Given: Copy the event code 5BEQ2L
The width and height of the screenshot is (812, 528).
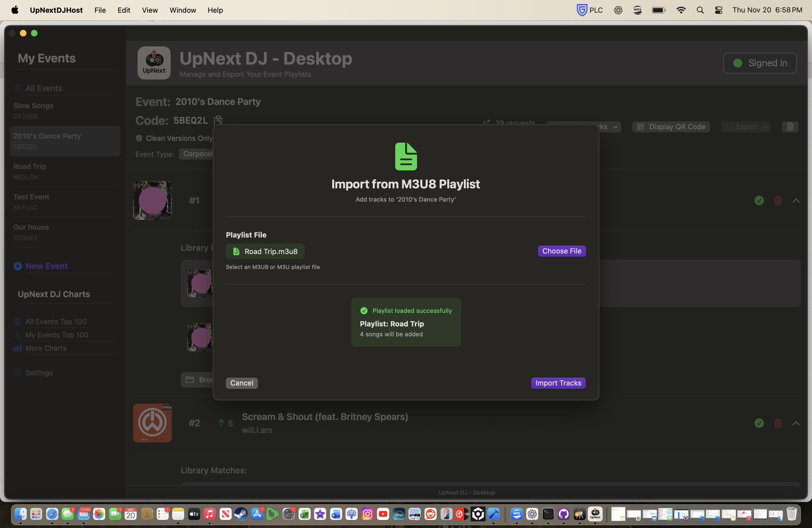Looking at the screenshot, I should click(218, 120).
